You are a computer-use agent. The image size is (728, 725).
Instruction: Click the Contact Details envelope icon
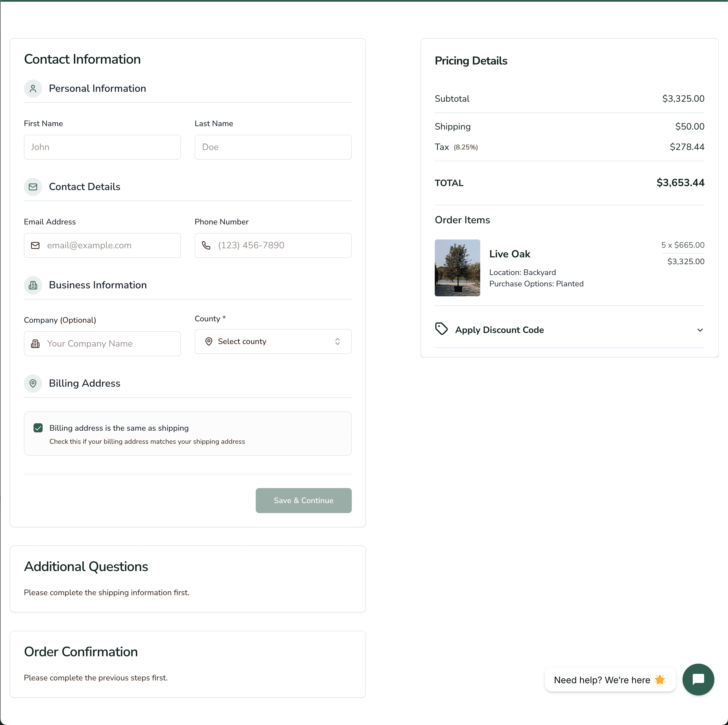pos(33,187)
